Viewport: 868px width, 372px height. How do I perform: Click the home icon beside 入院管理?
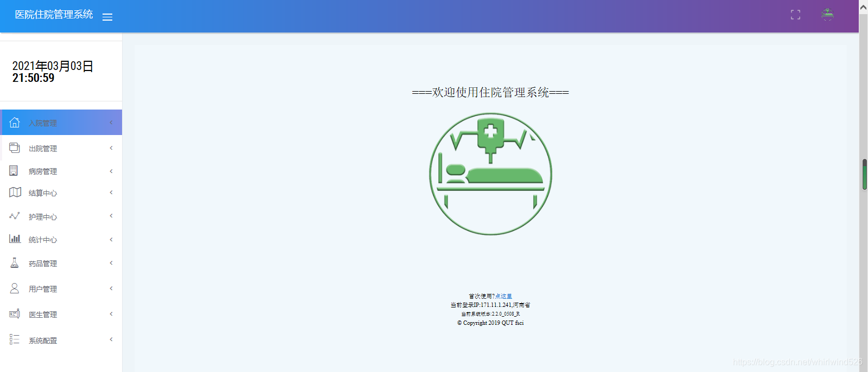[x=15, y=123]
